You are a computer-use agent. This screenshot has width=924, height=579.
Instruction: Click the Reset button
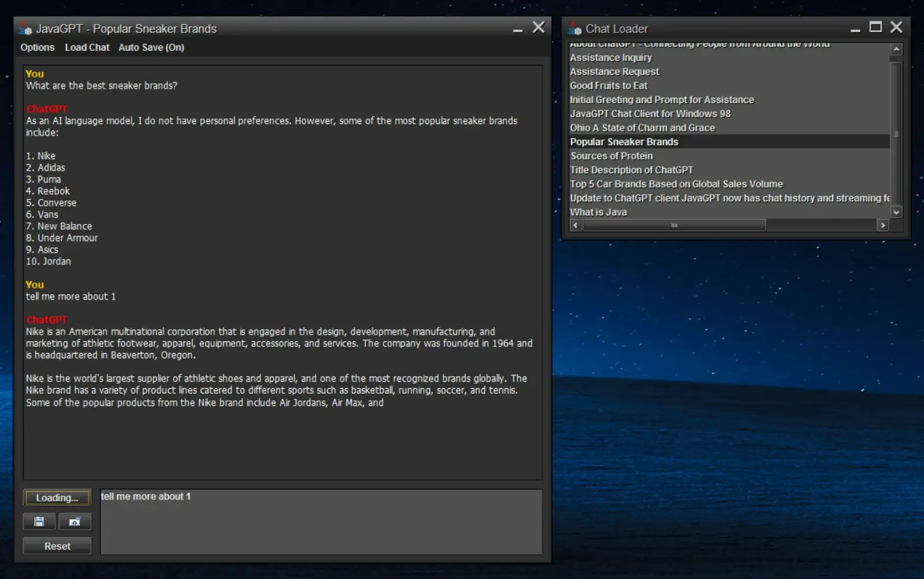pos(57,546)
